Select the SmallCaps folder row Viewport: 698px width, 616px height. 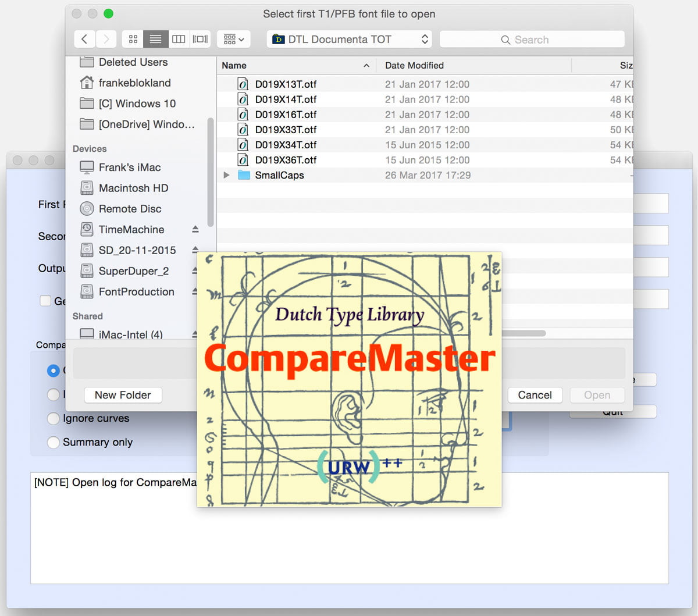tap(425, 175)
